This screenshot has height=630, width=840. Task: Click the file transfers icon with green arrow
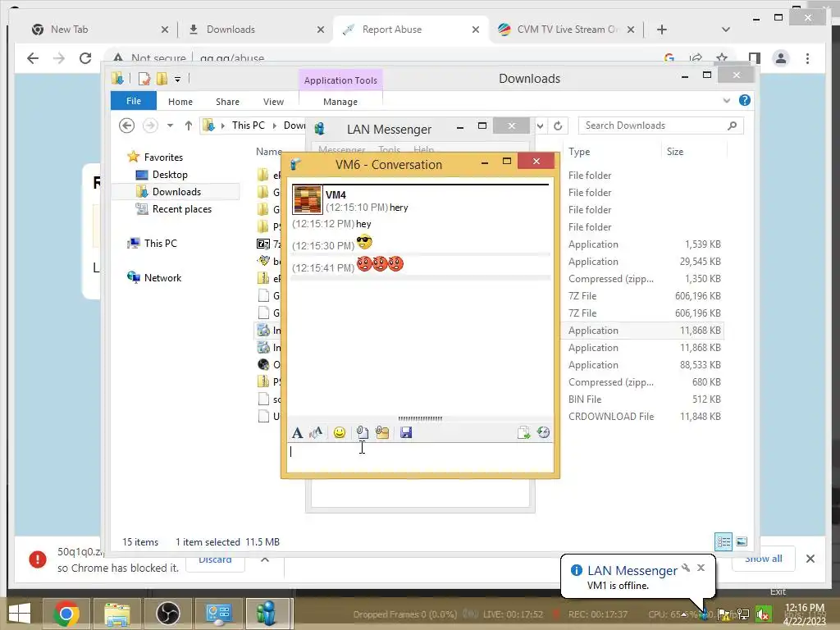point(523,432)
